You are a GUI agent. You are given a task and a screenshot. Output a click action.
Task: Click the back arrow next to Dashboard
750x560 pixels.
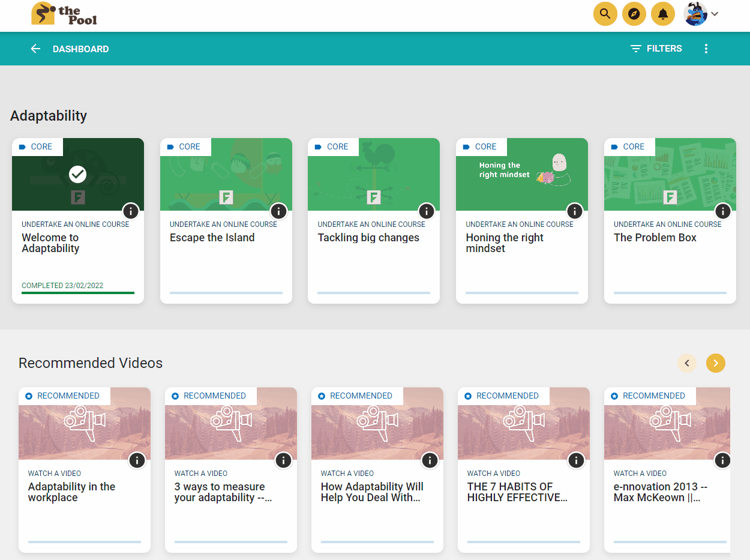tap(35, 49)
